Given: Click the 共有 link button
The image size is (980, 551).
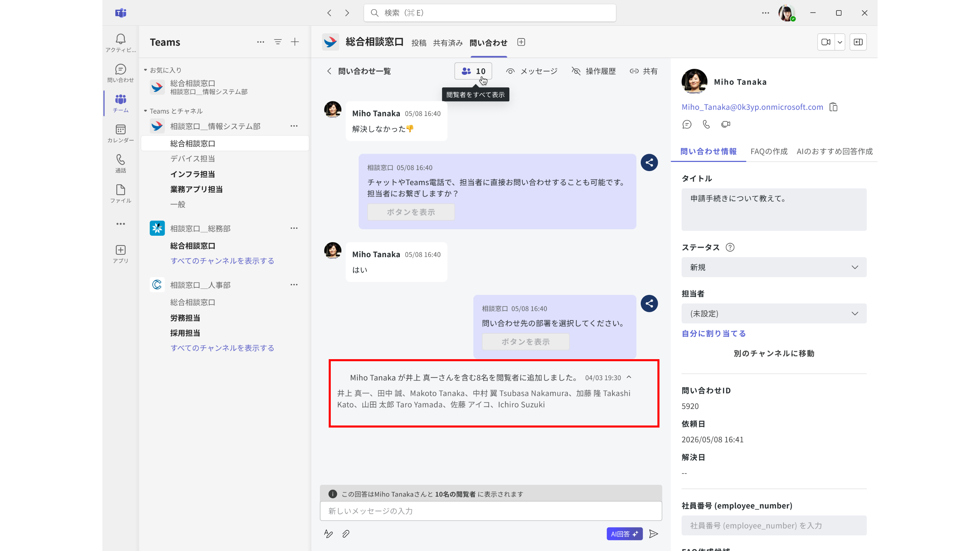Looking at the screenshot, I should coord(644,71).
